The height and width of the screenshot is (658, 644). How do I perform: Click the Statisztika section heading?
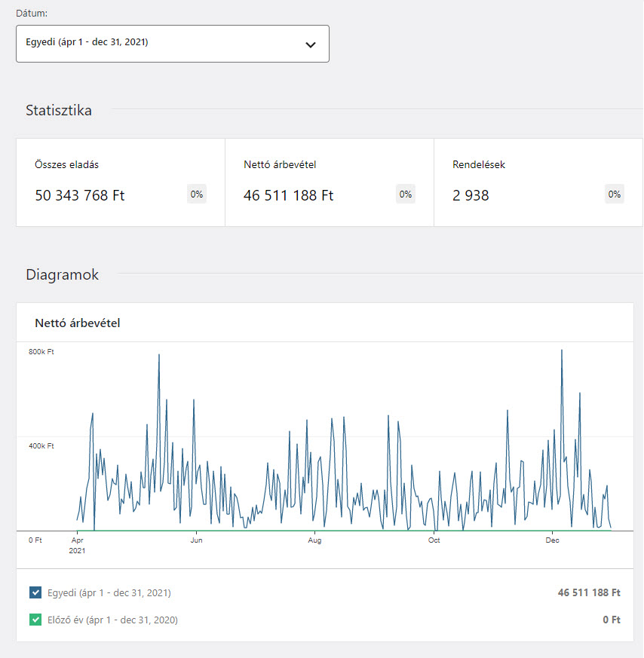click(x=59, y=110)
